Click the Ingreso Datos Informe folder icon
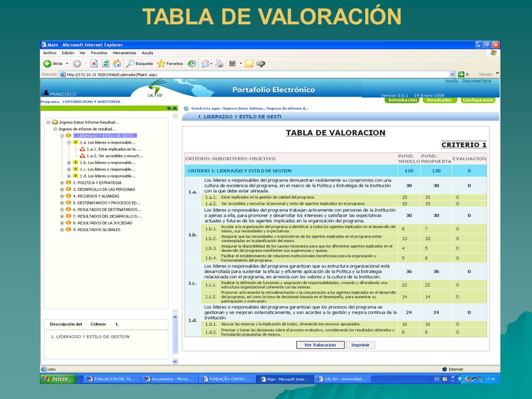This screenshot has height=399, width=532. (x=55, y=122)
